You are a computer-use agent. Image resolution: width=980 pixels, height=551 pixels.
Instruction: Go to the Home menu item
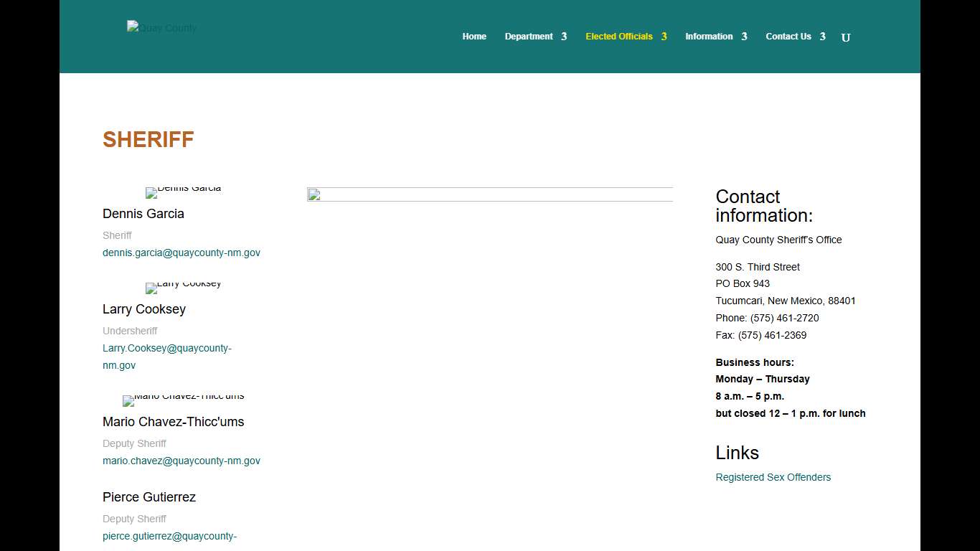(474, 37)
